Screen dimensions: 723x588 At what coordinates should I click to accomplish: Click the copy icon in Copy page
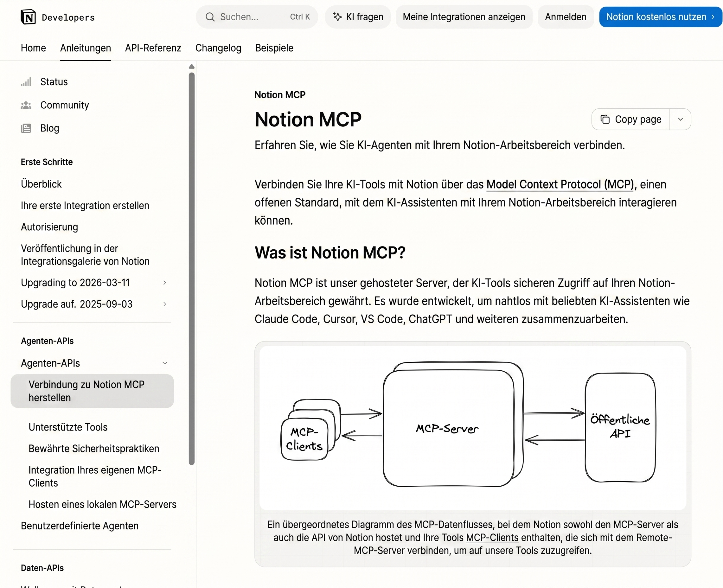[x=605, y=119]
